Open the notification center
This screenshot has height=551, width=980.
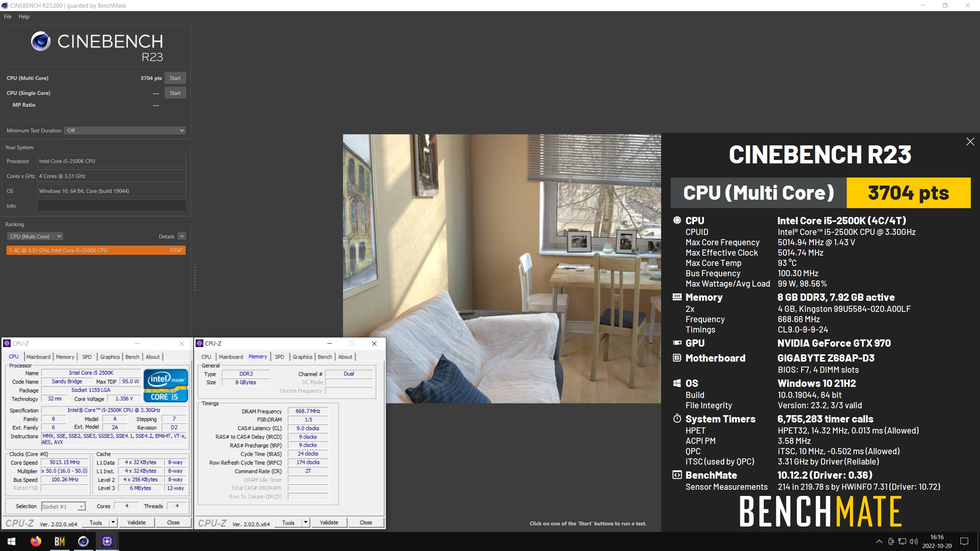pos(964,541)
